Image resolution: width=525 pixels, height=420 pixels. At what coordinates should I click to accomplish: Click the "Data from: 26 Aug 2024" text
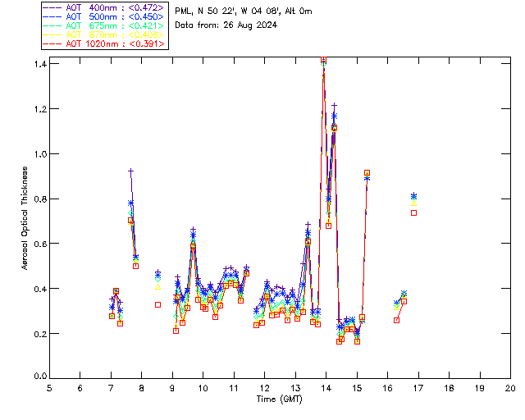pos(226,25)
